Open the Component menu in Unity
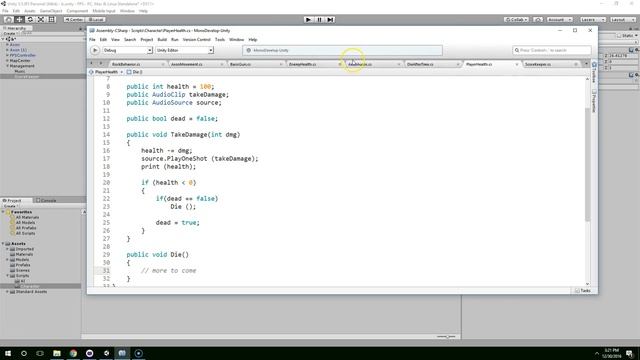This screenshot has width=640, height=360. [x=77, y=11]
